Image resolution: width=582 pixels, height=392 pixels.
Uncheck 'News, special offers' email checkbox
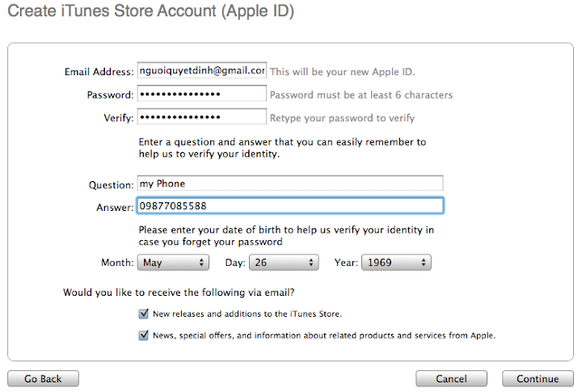point(143,335)
